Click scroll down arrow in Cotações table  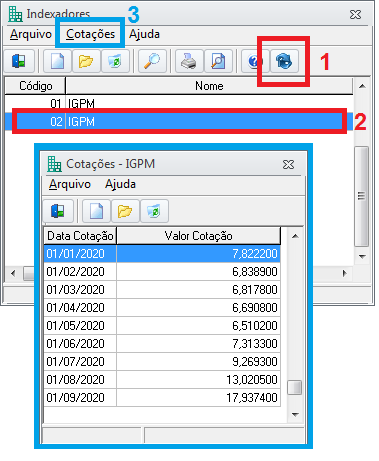295,415
